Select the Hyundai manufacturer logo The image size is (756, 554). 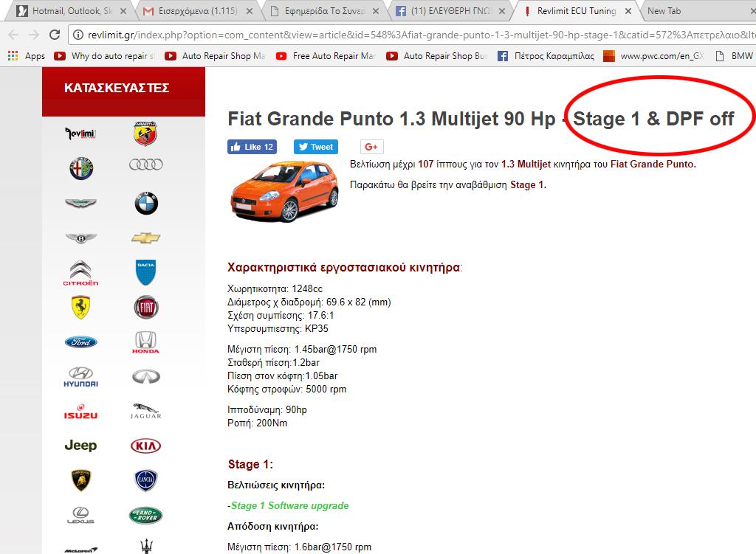(80, 377)
